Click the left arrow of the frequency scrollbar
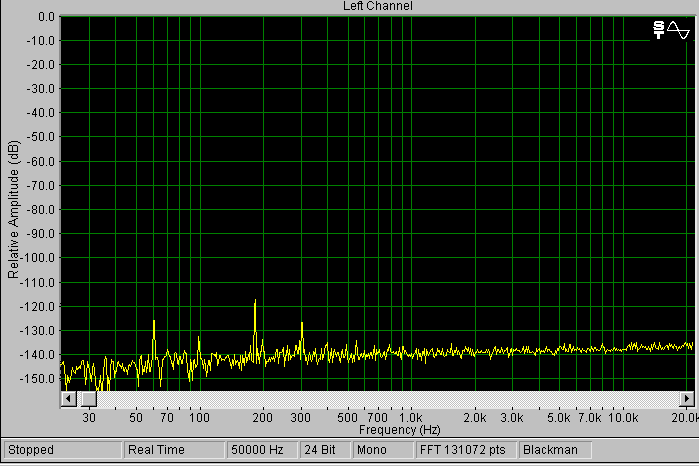The height and width of the screenshot is (466, 699). (69, 398)
